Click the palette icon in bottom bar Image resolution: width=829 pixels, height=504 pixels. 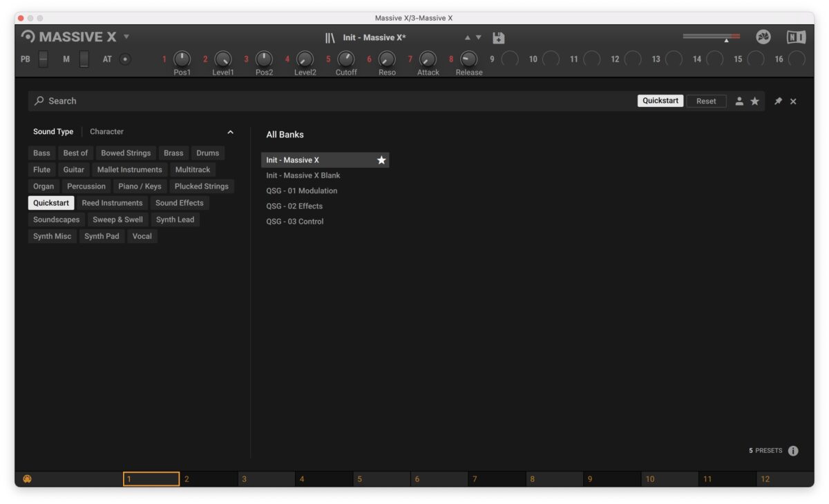27,479
